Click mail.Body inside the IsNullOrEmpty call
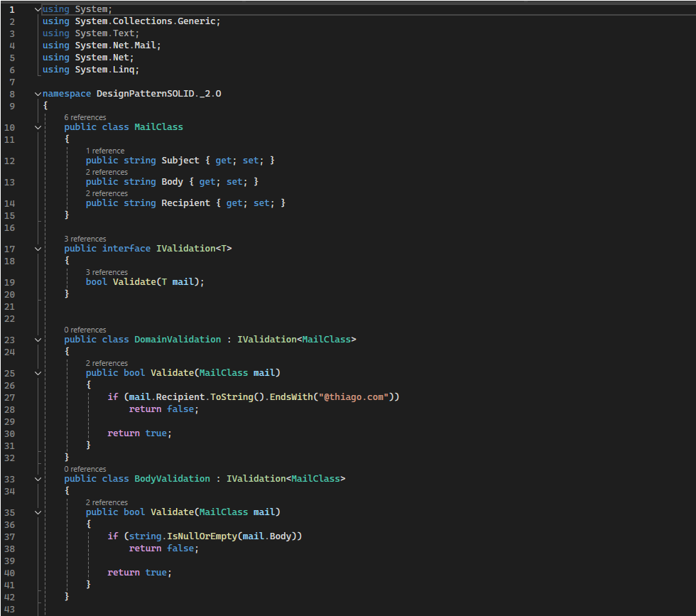This screenshot has width=696, height=616. 267,536
